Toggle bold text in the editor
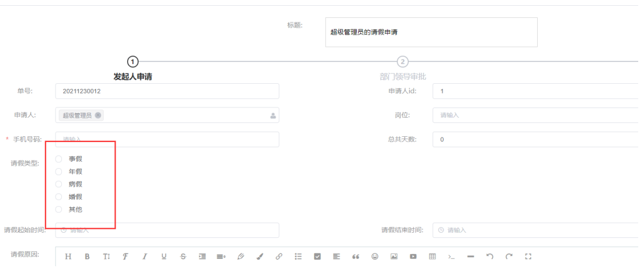 pos(87,256)
